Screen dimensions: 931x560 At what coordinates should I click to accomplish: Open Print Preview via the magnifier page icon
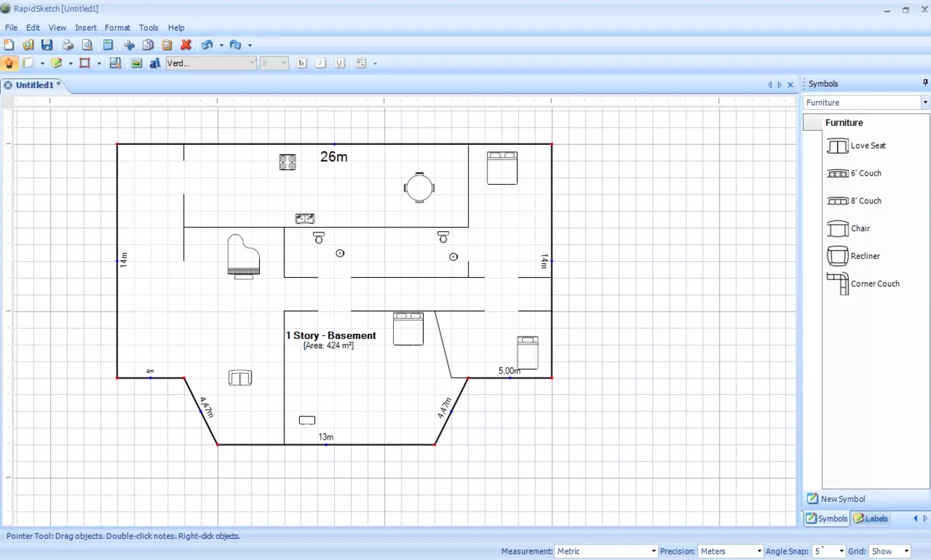(x=88, y=45)
